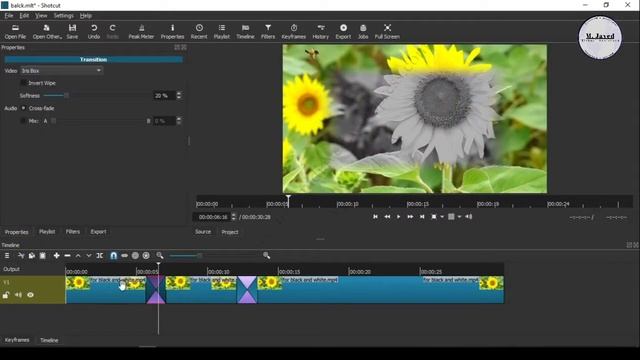
Task: Save the project with the Save icon
Action: [x=72, y=31]
